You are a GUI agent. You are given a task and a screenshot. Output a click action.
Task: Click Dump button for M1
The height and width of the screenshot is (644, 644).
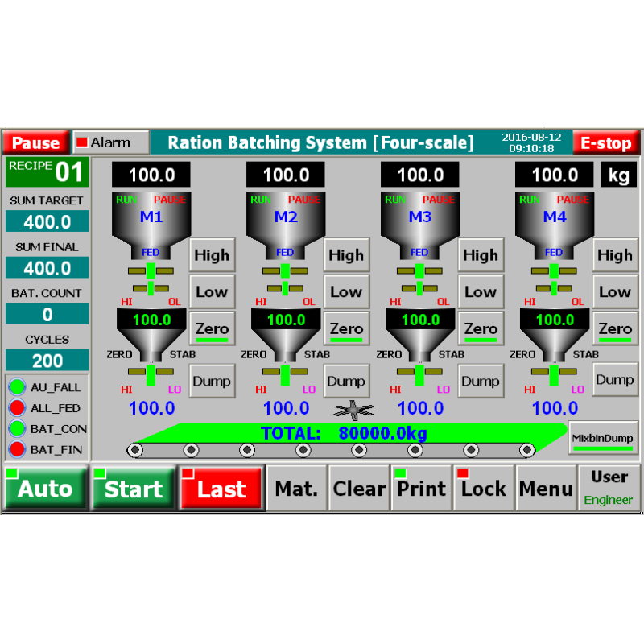coord(212,381)
